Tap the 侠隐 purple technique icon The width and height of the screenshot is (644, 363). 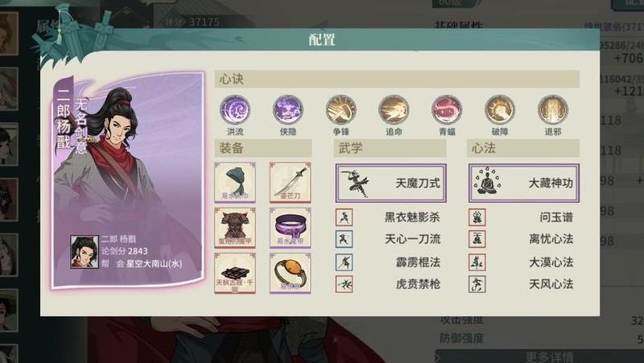pyautogui.click(x=288, y=109)
